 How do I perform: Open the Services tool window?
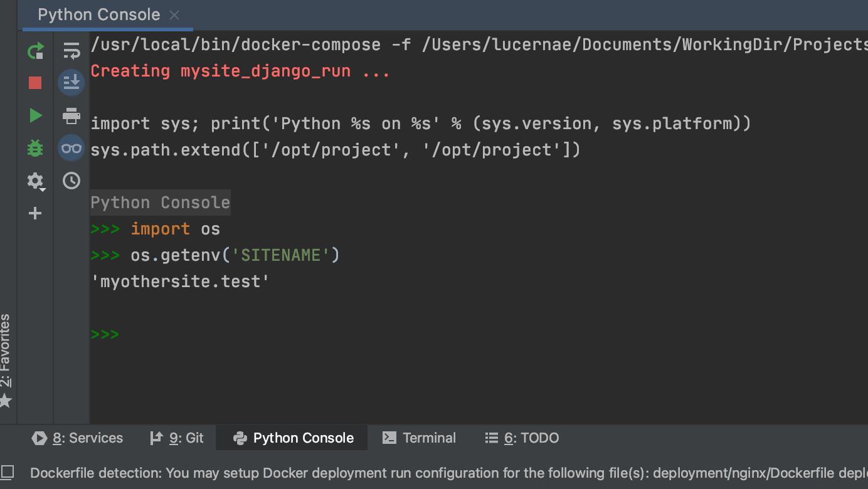[78, 438]
